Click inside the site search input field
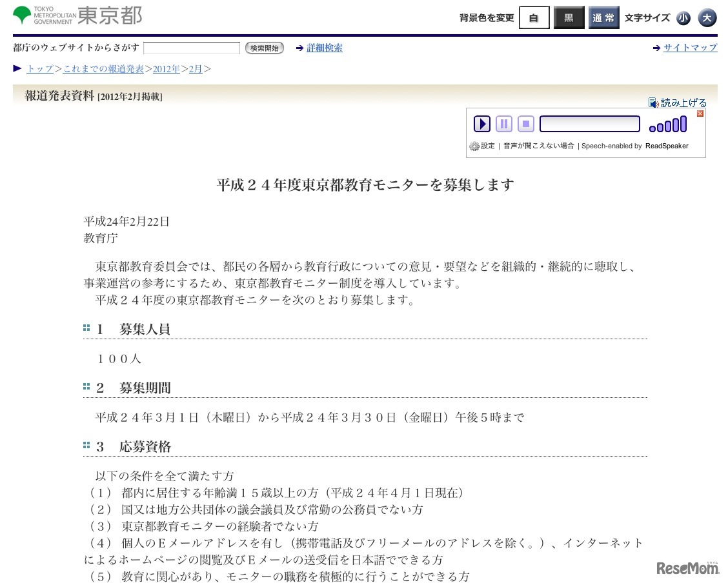Image resolution: width=728 pixels, height=583 pixels. (x=191, y=47)
